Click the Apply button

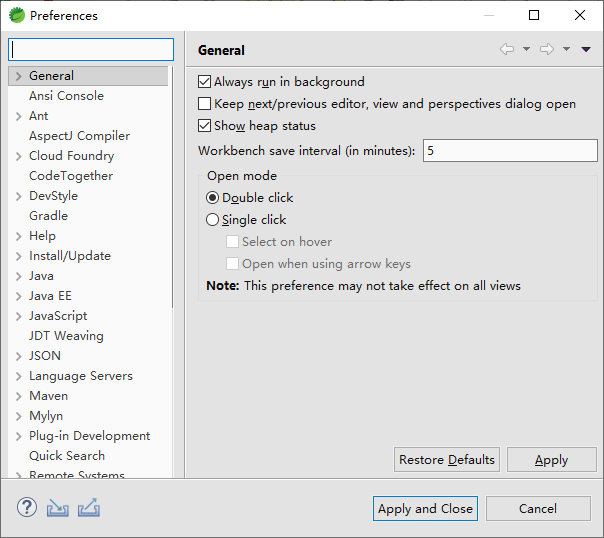[552, 459]
